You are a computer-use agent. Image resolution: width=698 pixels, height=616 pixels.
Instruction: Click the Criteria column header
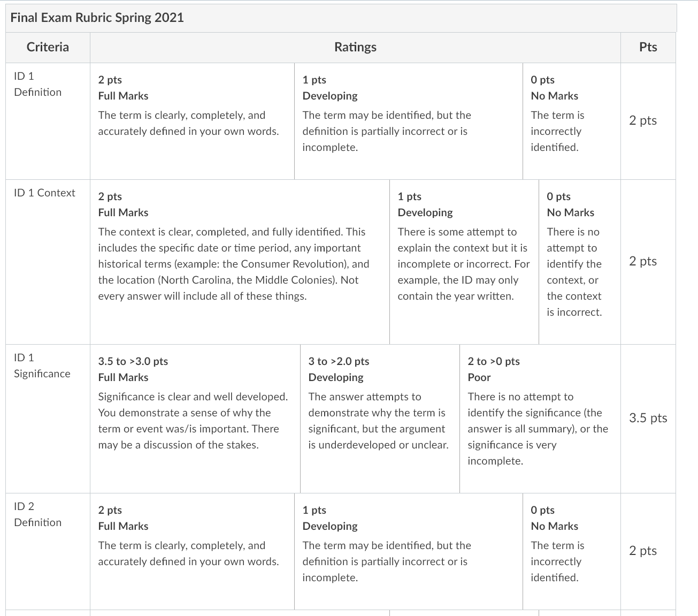(48, 47)
